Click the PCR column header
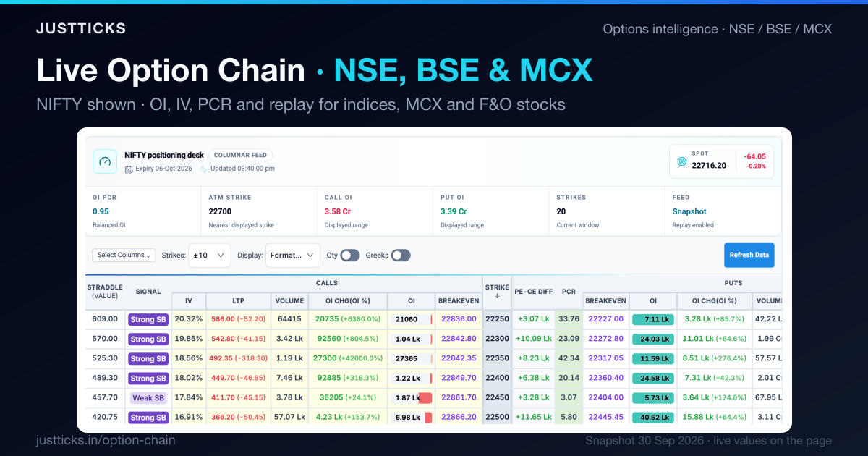Viewport: 868px width, 456px height. point(569,291)
